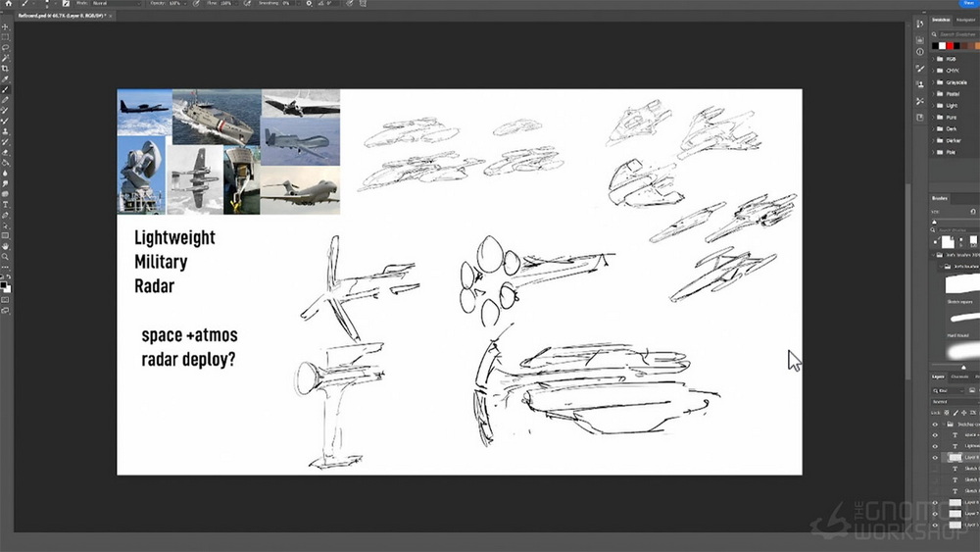This screenshot has height=552, width=980.
Task: Select the Hard Round brush preset
Action: pos(962,324)
